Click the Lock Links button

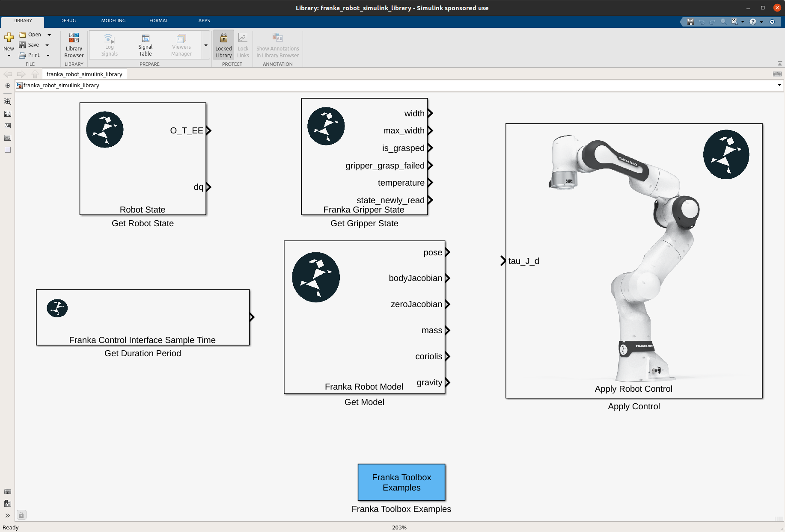point(243,45)
